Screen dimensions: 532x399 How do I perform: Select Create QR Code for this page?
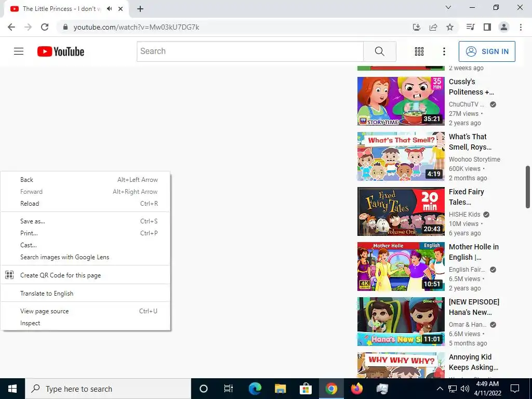click(86, 275)
